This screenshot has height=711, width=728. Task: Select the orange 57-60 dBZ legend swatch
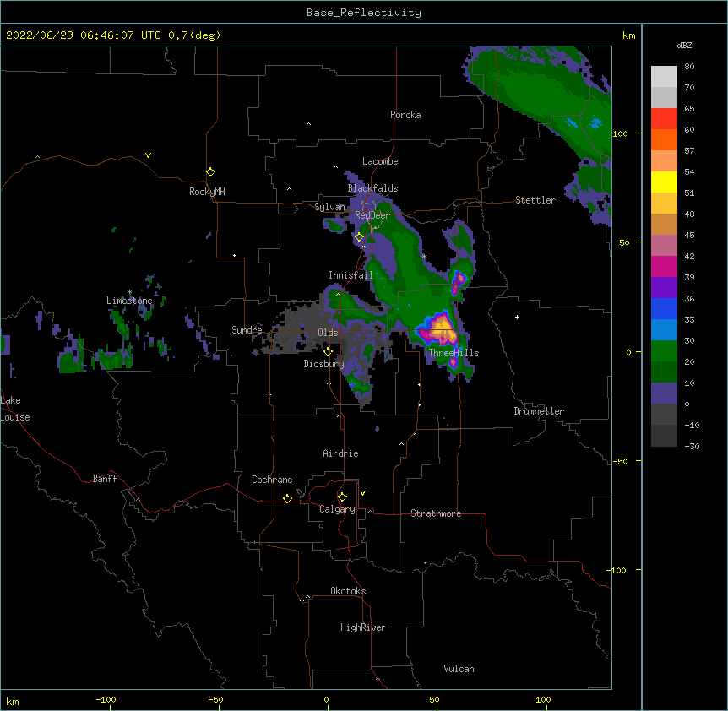(x=664, y=139)
